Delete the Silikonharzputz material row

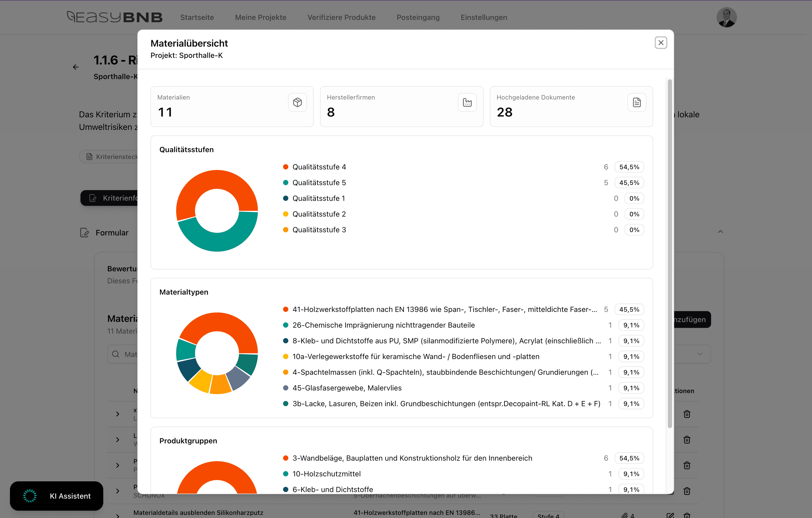pyautogui.click(x=686, y=516)
